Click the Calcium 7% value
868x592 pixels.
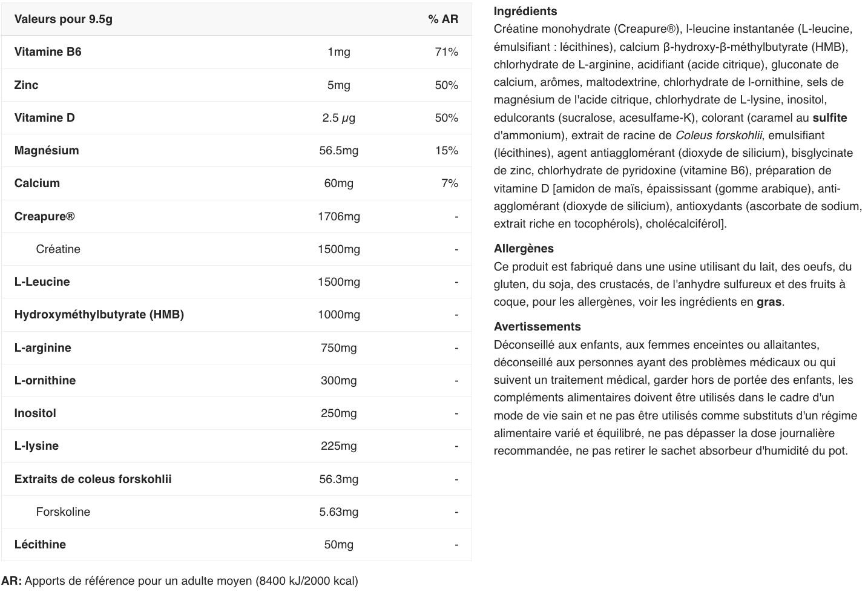(450, 183)
